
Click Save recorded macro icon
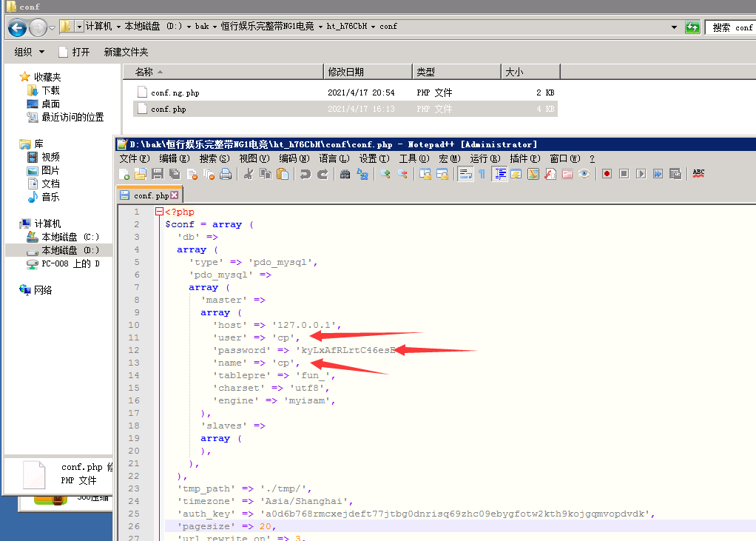click(x=675, y=174)
